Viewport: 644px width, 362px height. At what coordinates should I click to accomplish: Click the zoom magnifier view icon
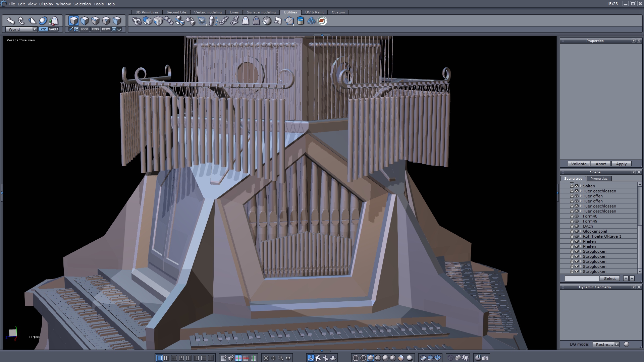(x=281, y=358)
